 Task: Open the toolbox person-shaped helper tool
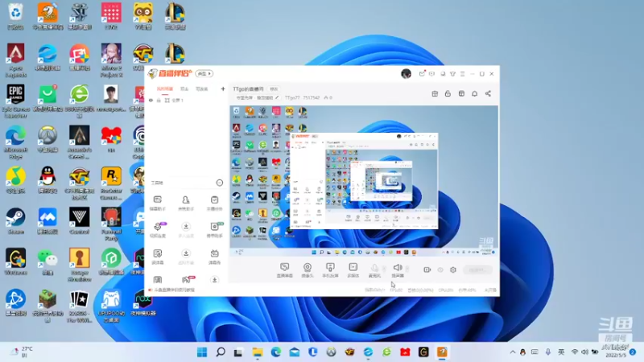click(x=186, y=203)
